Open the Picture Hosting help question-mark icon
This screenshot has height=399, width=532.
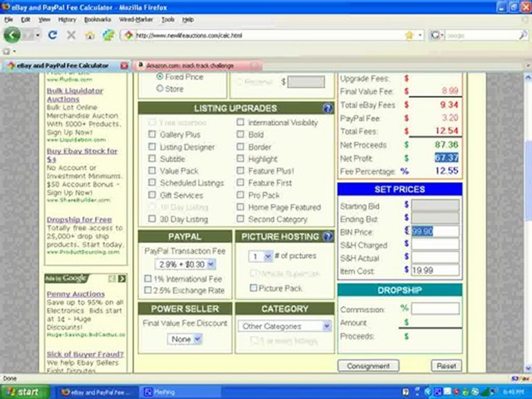[x=328, y=237]
